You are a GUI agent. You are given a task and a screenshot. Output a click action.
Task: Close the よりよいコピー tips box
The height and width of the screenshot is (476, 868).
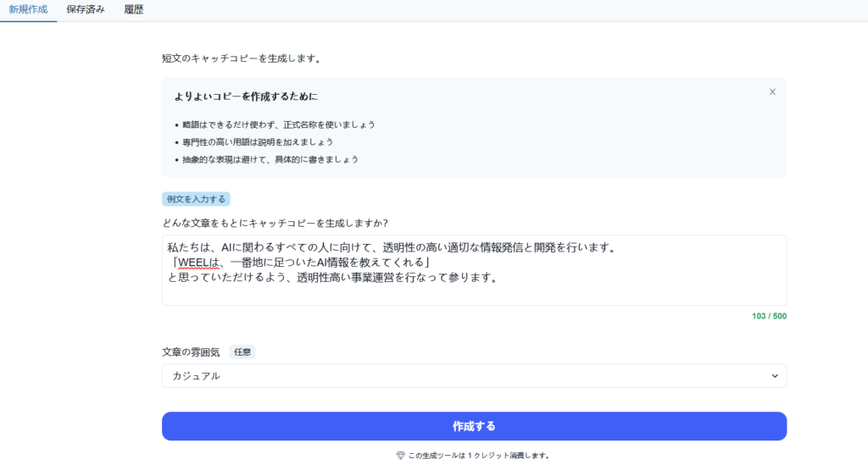click(x=772, y=91)
